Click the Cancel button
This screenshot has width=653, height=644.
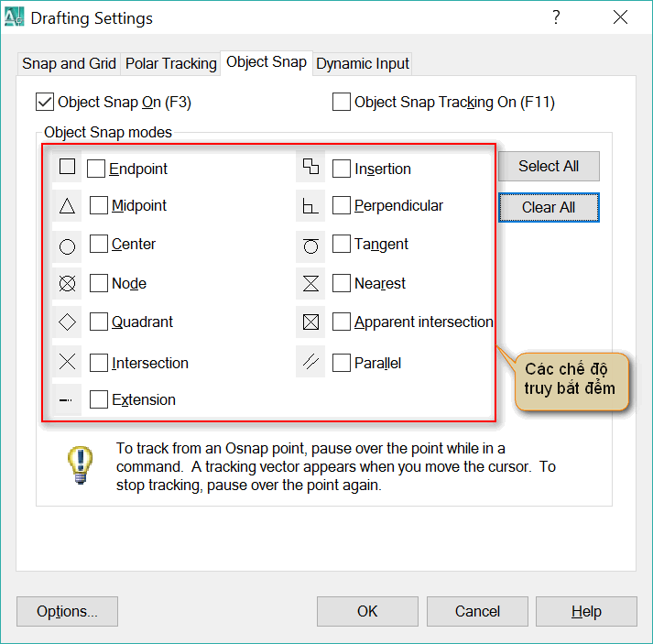click(x=477, y=611)
